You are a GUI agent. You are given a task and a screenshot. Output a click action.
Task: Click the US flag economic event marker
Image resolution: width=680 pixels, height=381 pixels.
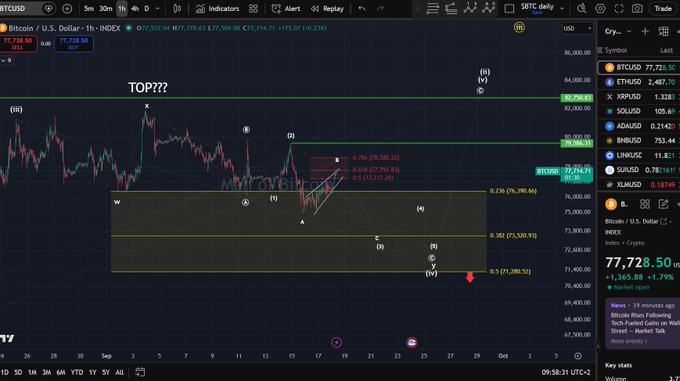coord(412,342)
